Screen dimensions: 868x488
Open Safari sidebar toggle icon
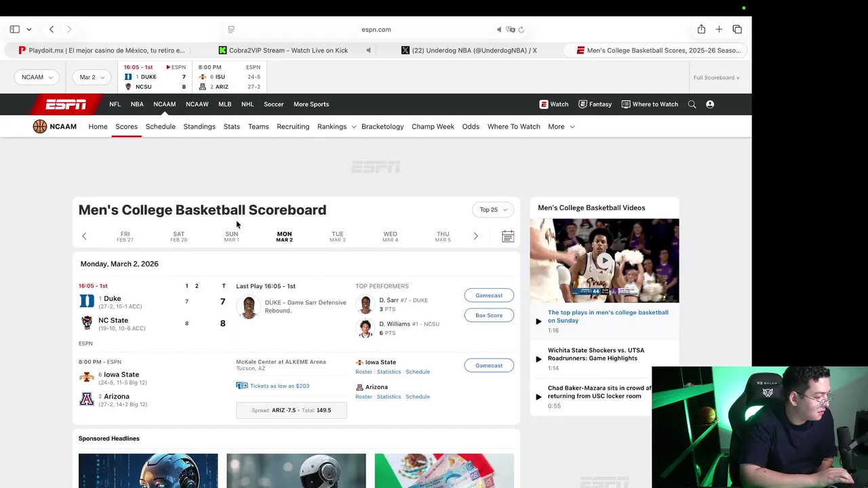pos(14,29)
